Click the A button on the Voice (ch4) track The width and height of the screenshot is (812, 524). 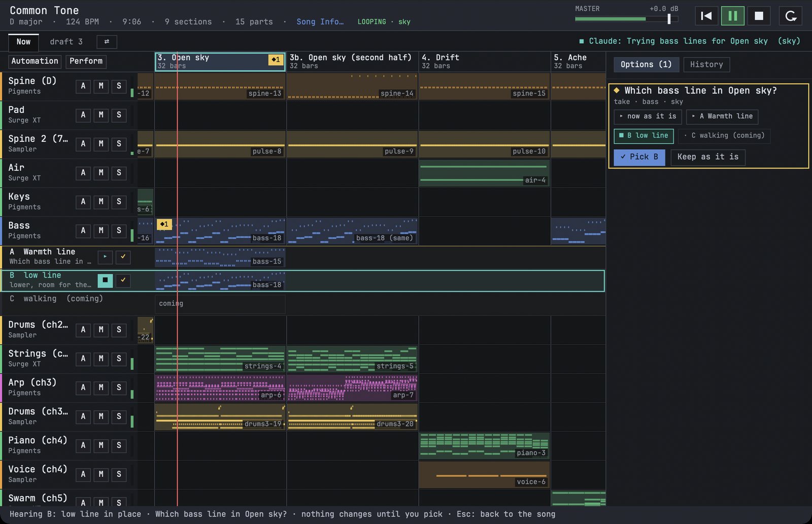click(x=83, y=474)
